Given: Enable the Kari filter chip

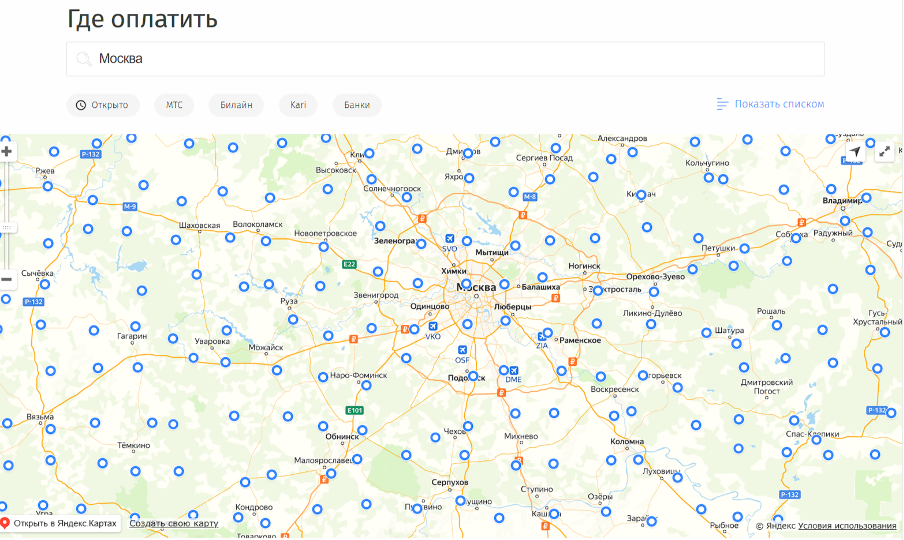Looking at the screenshot, I should click(297, 105).
